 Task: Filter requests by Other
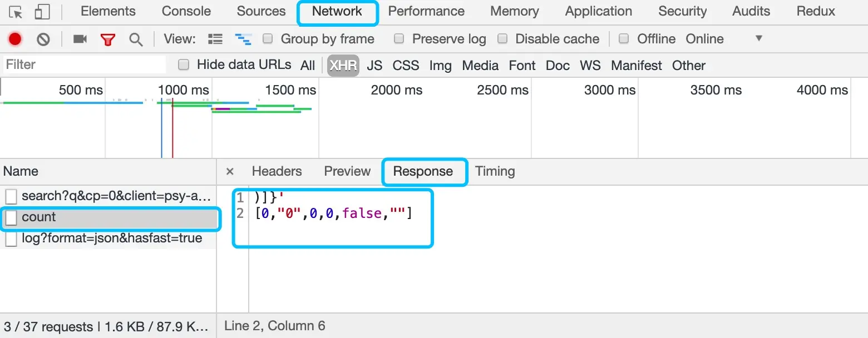(x=689, y=66)
